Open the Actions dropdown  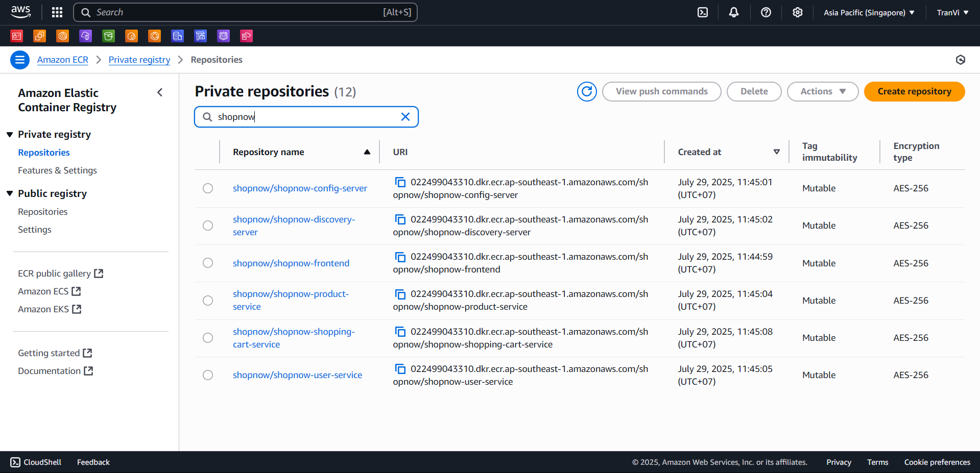coord(822,91)
